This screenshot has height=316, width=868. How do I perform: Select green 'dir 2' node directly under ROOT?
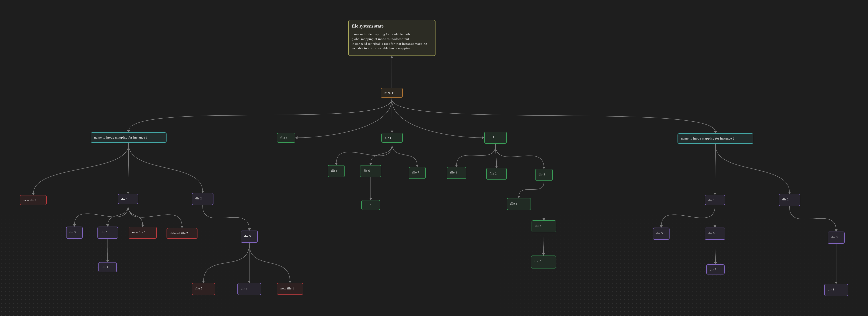(495, 138)
